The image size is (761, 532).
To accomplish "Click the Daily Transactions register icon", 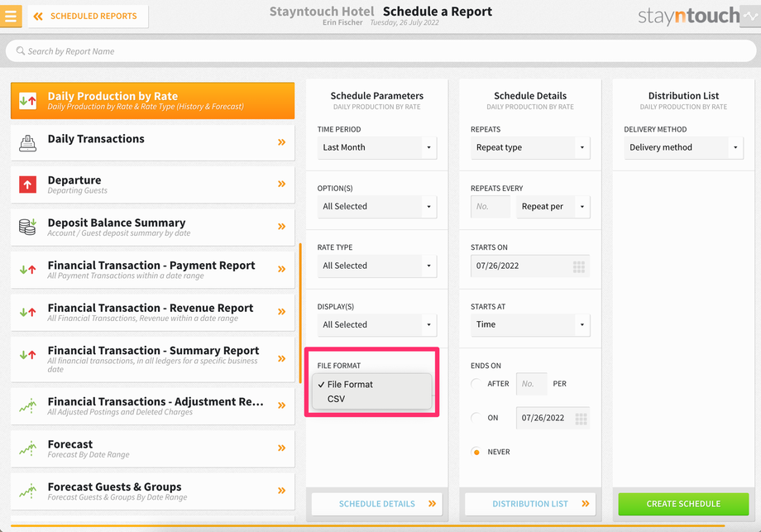I will pyautogui.click(x=27, y=143).
